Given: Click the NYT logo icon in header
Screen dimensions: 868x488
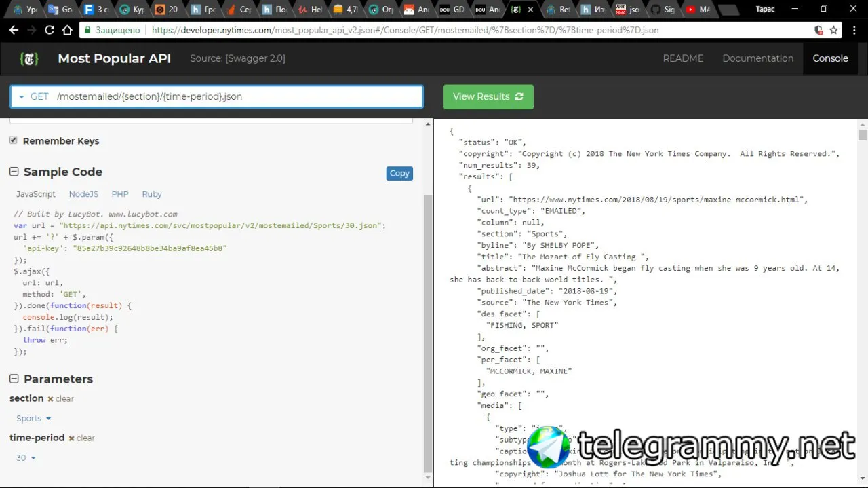Looking at the screenshot, I should coord(28,58).
